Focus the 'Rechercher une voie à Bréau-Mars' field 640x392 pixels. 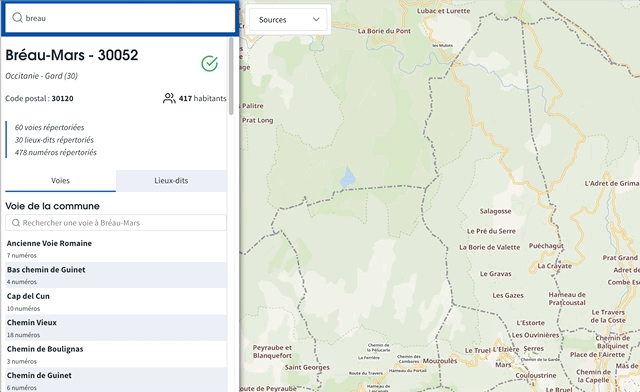point(116,223)
